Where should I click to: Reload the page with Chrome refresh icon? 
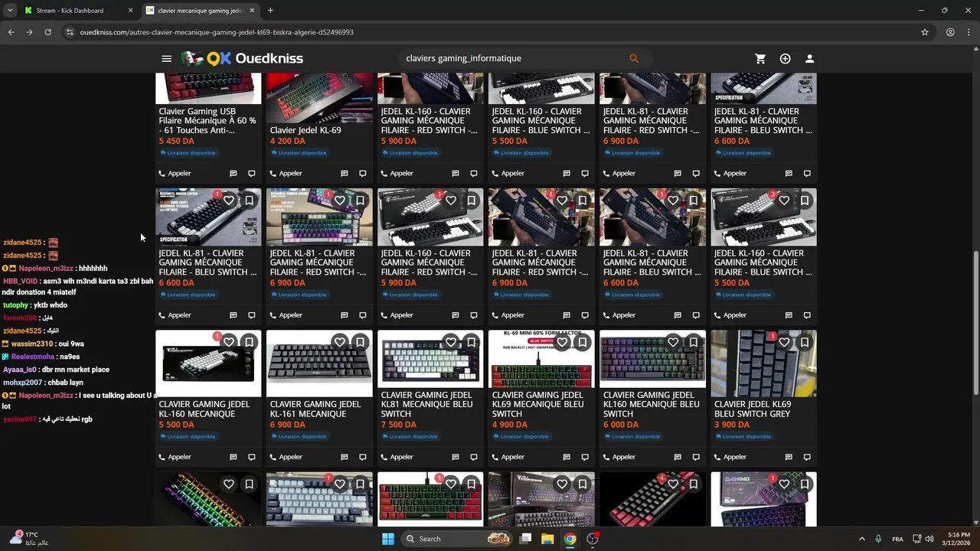click(x=47, y=32)
